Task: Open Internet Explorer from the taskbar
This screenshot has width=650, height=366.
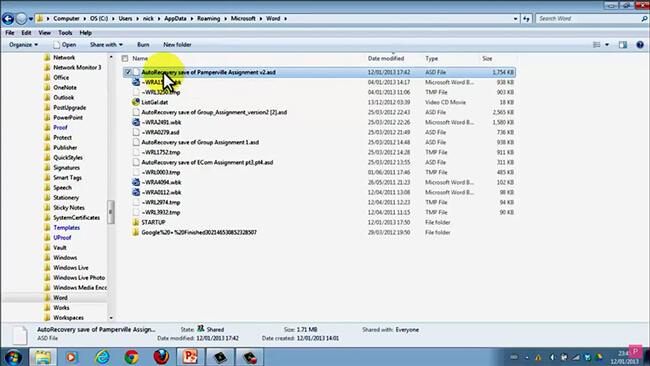Action: click(x=102, y=357)
